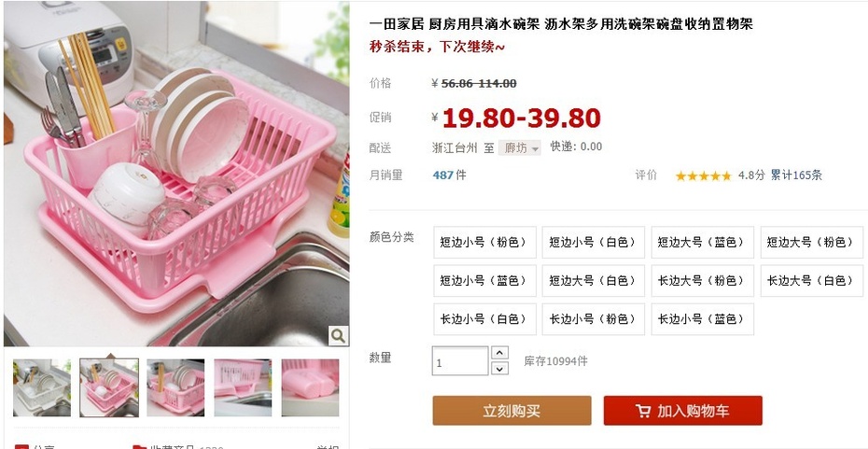Viewport: 868px width, 449px height.
Task: Select the fourth thumbnail showing drain spout
Action: tap(243, 387)
